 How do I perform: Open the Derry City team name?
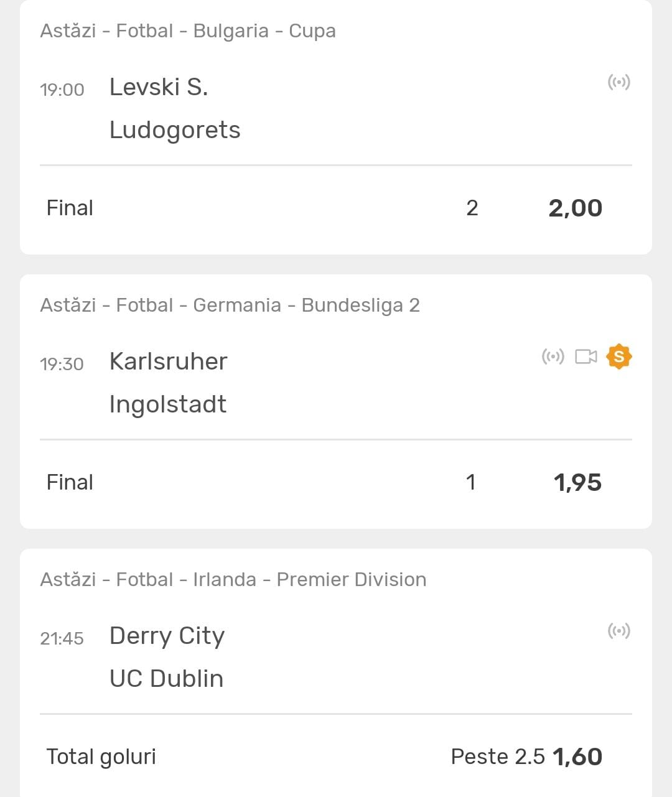(167, 636)
